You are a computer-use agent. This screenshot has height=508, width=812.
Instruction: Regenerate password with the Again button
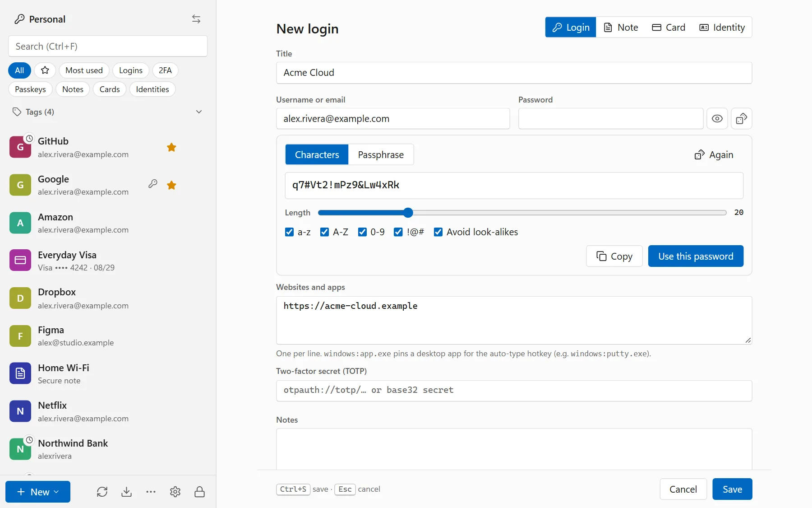tap(714, 155)
